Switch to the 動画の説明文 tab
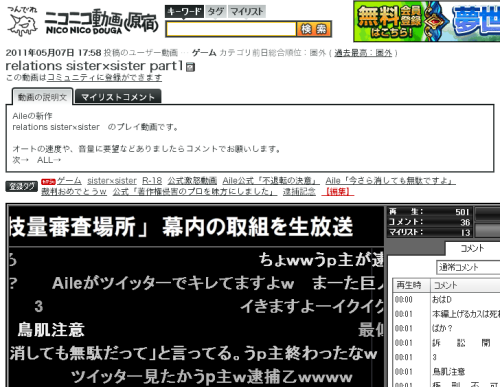 tap(42, 97)
